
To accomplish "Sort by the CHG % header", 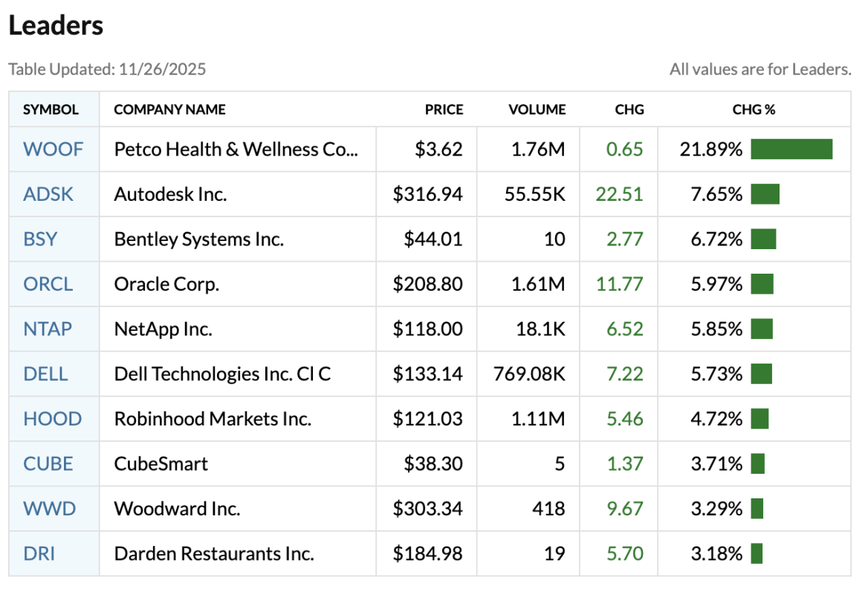I will [x=754, y=110].
